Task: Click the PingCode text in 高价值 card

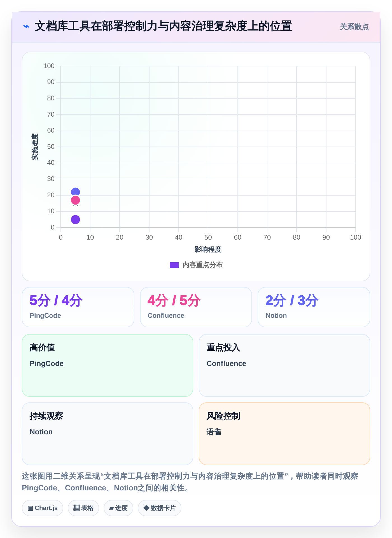Action: tap(46, 363)
